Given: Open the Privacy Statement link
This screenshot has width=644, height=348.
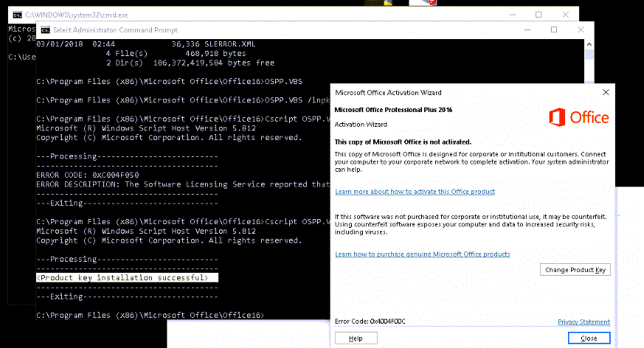Looking at the screenshot, I should tap(584, 321).
